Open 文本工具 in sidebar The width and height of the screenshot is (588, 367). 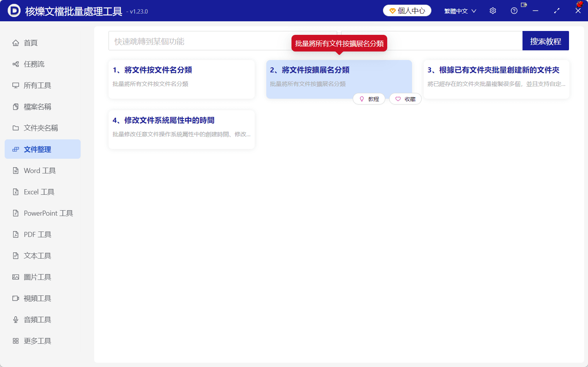click(43, 256)
